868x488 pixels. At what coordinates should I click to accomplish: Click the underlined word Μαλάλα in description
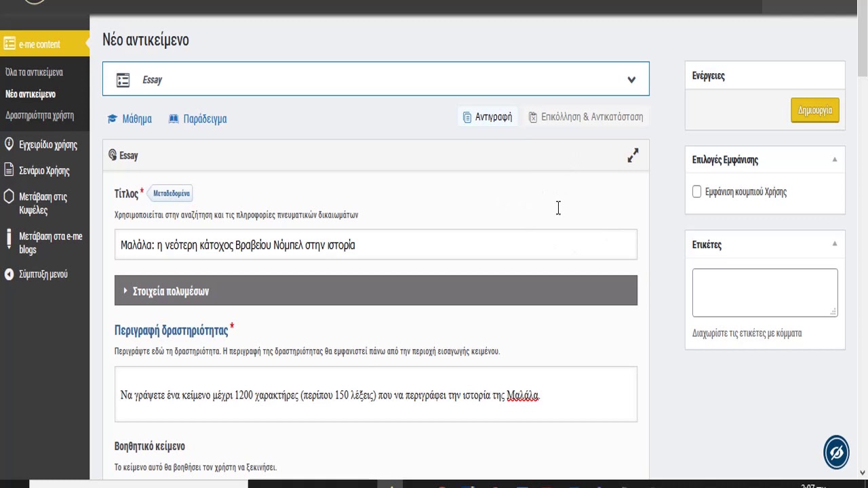tap(522, 395)
